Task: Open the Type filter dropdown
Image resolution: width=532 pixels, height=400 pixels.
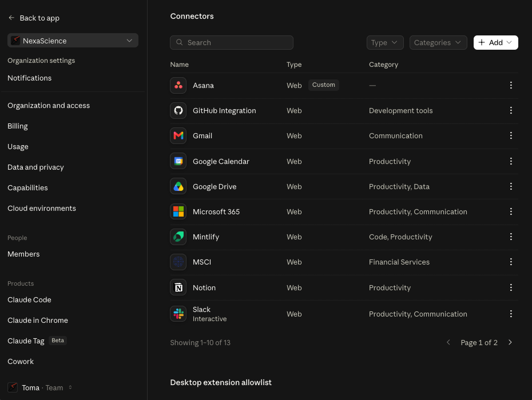Action: 385,43
